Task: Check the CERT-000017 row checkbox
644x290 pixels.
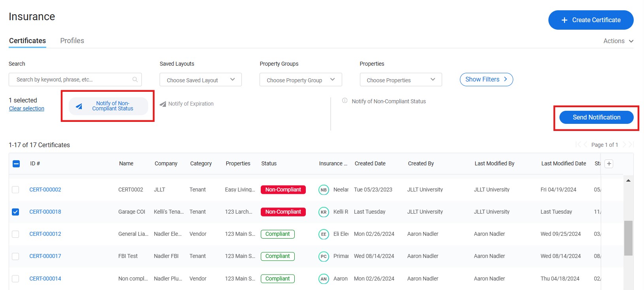Action: pos(15,256)
